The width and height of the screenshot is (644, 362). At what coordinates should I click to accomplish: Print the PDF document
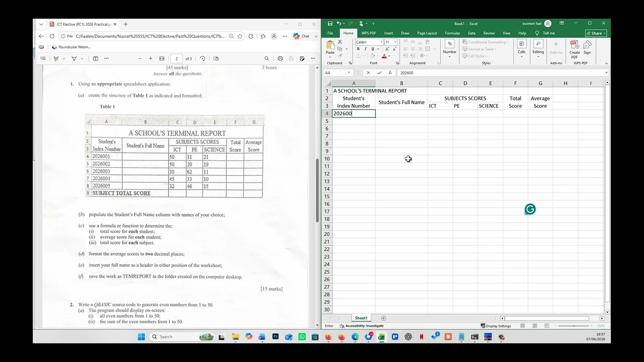(x=280, y=58)
